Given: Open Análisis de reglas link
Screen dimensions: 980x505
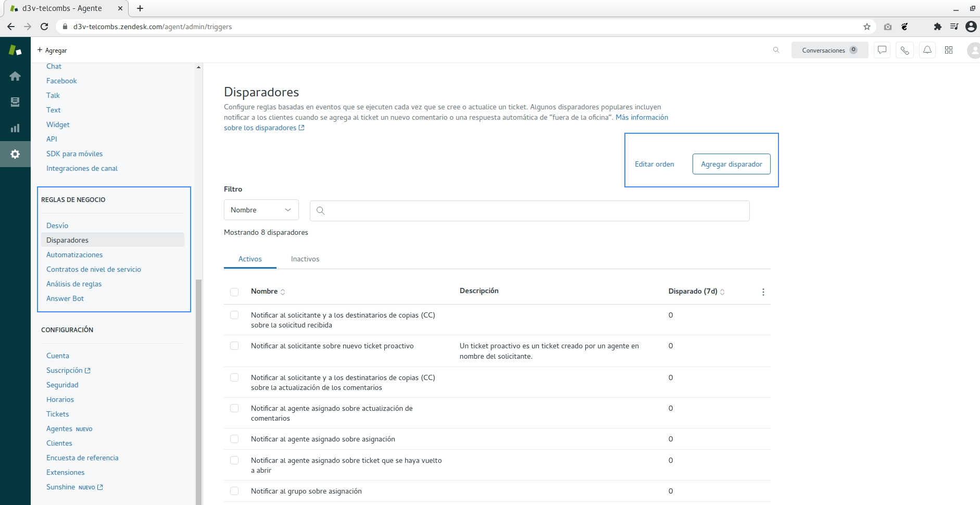Looking at the screenshot, I should pyautogui.click(x=74, y=284).
